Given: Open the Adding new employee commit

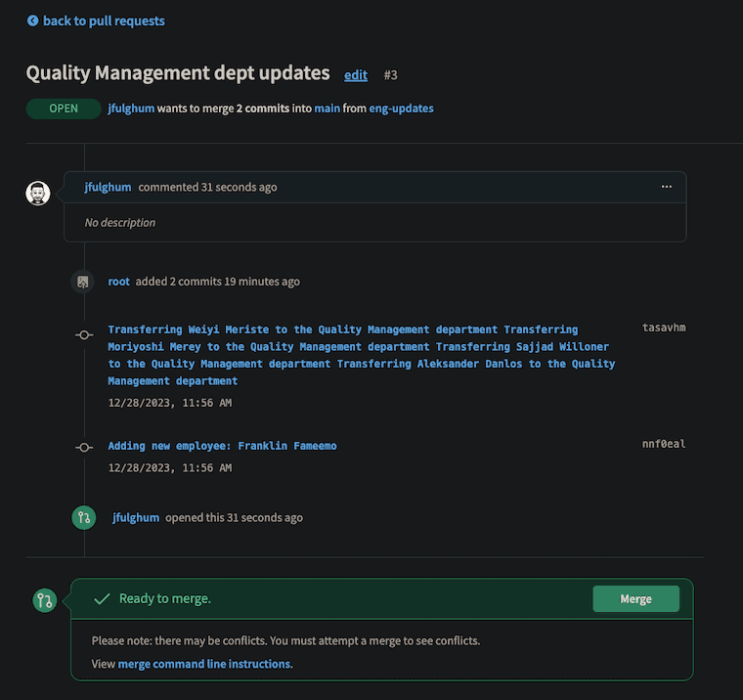Looking at the screenshot, I should coord(222,446).
